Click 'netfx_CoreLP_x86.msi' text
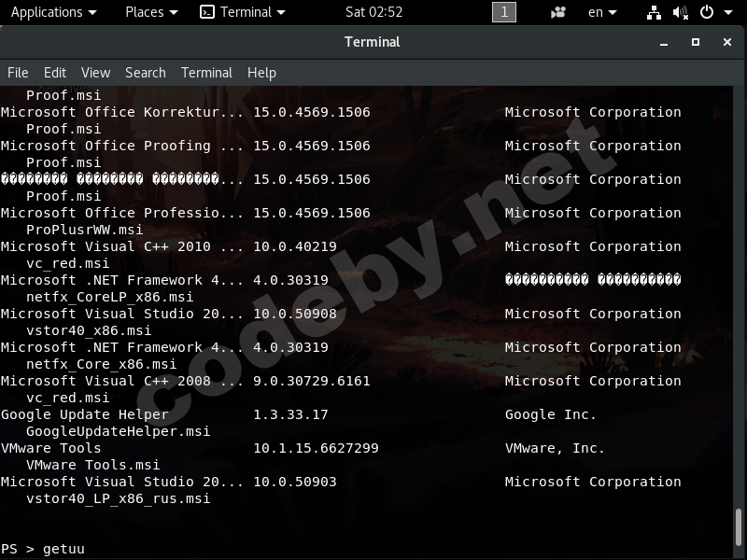 point(109,297)
